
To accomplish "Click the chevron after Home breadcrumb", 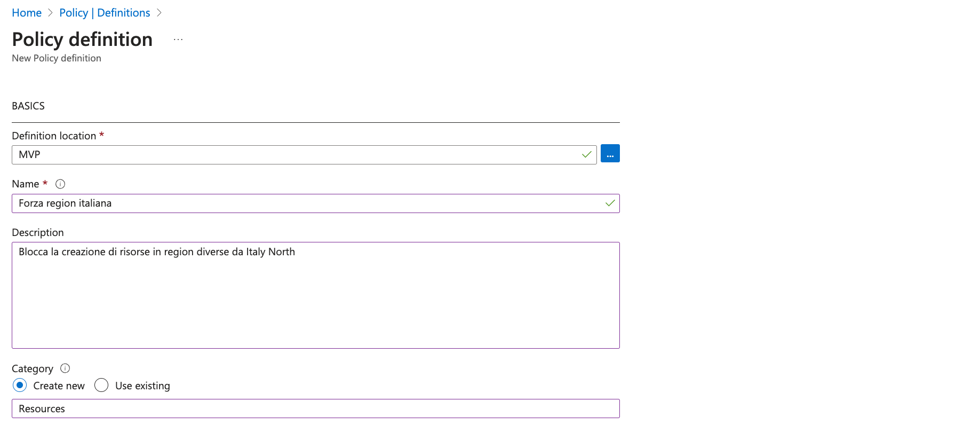I will [x=51, y=13].
